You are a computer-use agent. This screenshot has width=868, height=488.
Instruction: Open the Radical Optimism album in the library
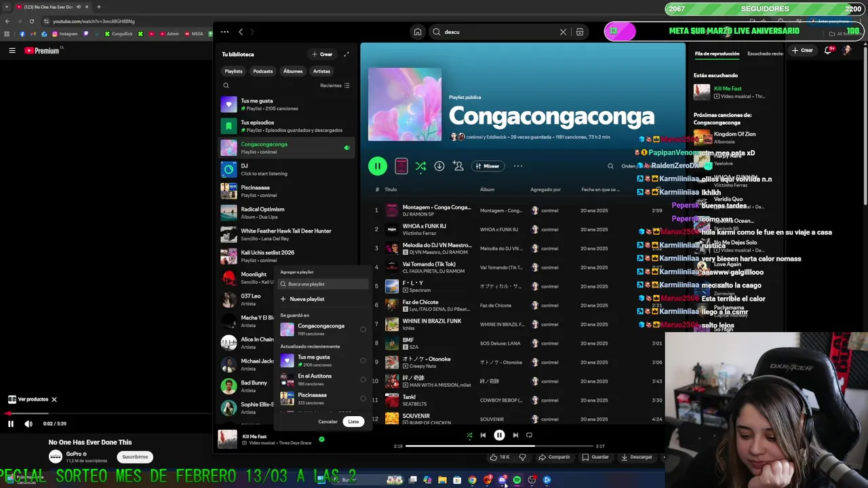(x=285, y=213)
